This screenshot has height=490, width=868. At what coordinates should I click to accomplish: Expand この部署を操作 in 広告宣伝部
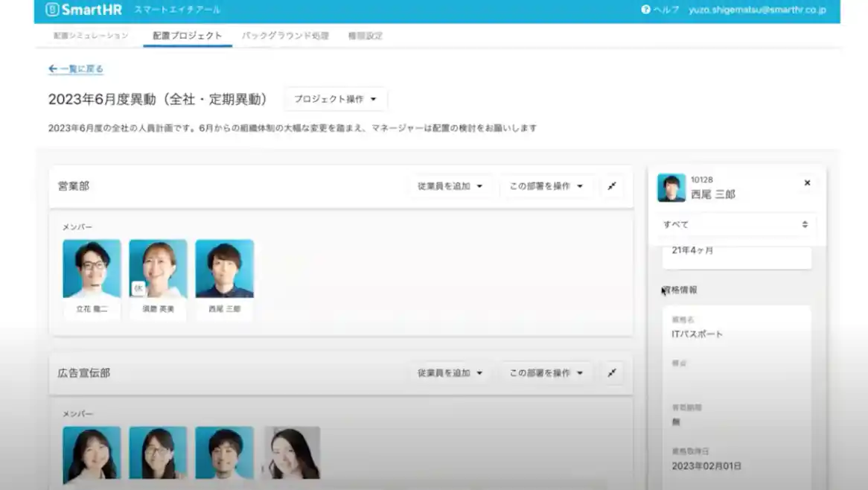pyautogui.click(x=546, y=373)
